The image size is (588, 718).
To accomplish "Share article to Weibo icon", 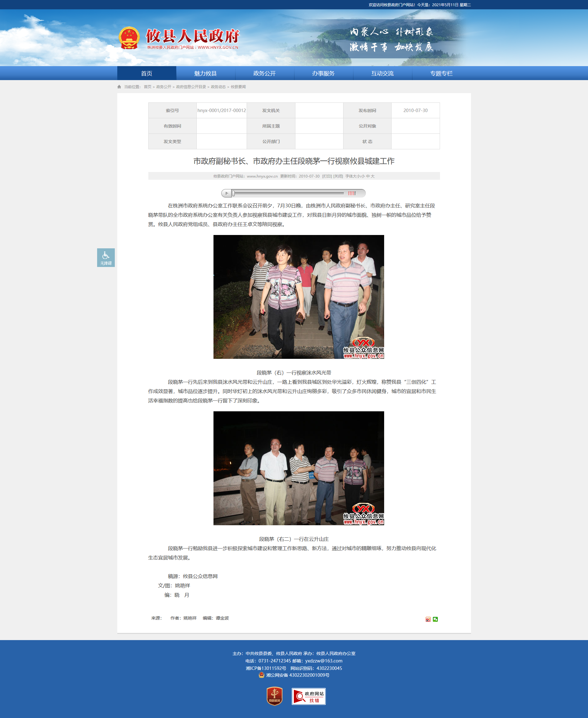I will (x=428, y=619).
